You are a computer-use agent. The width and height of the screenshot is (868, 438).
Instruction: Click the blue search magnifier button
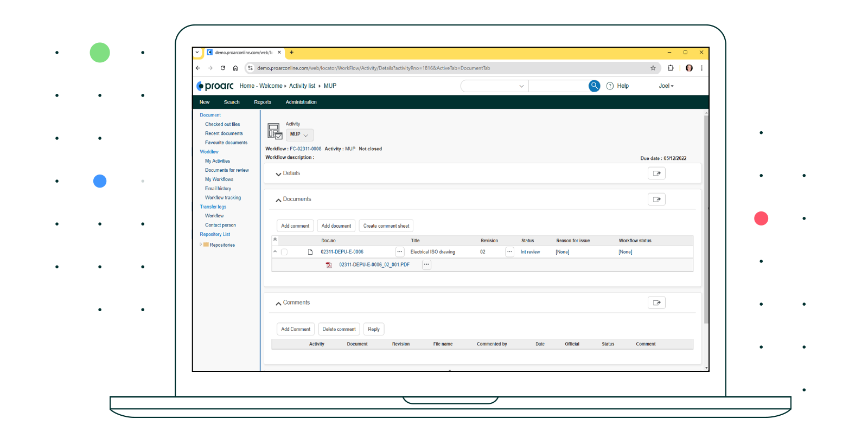click(x=594, y=86)
